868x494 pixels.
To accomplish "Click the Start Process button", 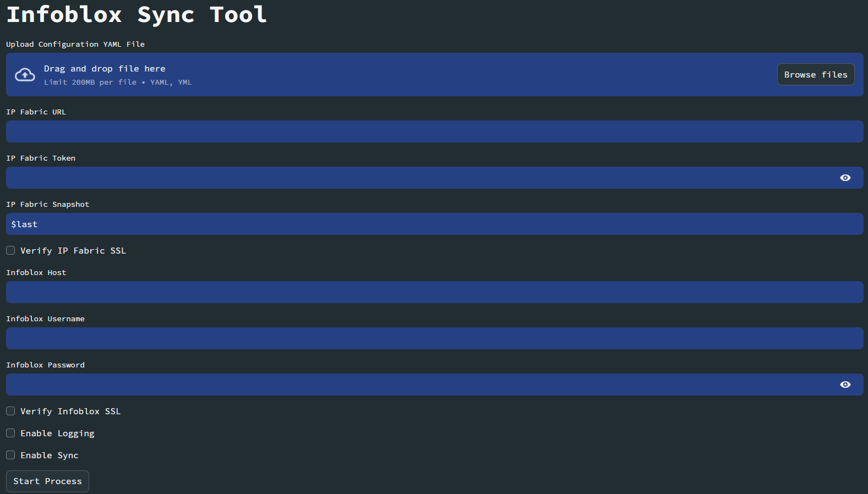I will pyautogui.click(x=47, y=481).
